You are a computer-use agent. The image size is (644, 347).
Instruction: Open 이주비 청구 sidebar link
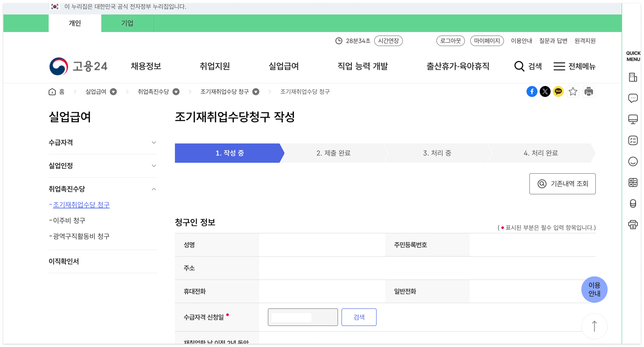[69, 220]
